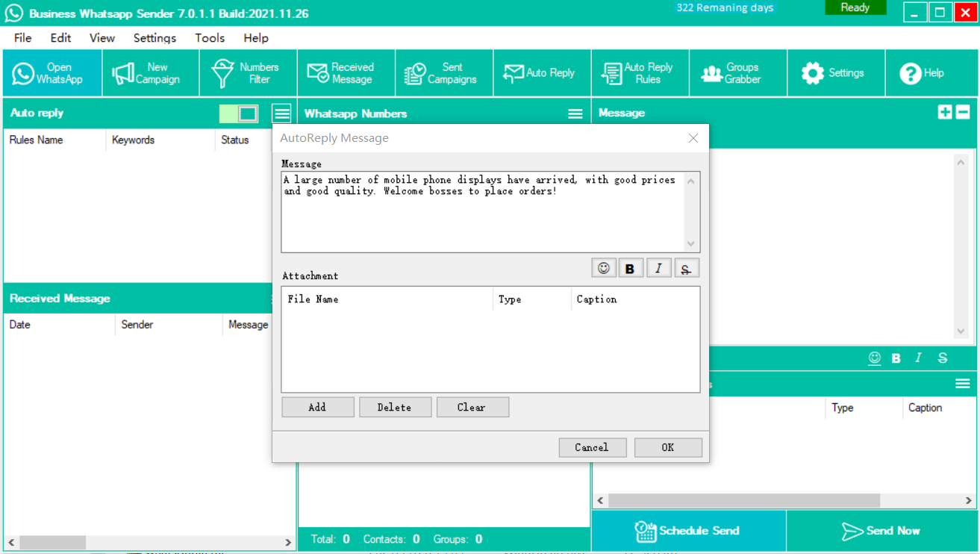
Task: Click the Clear attachments button
Action: tap(472, 407)
